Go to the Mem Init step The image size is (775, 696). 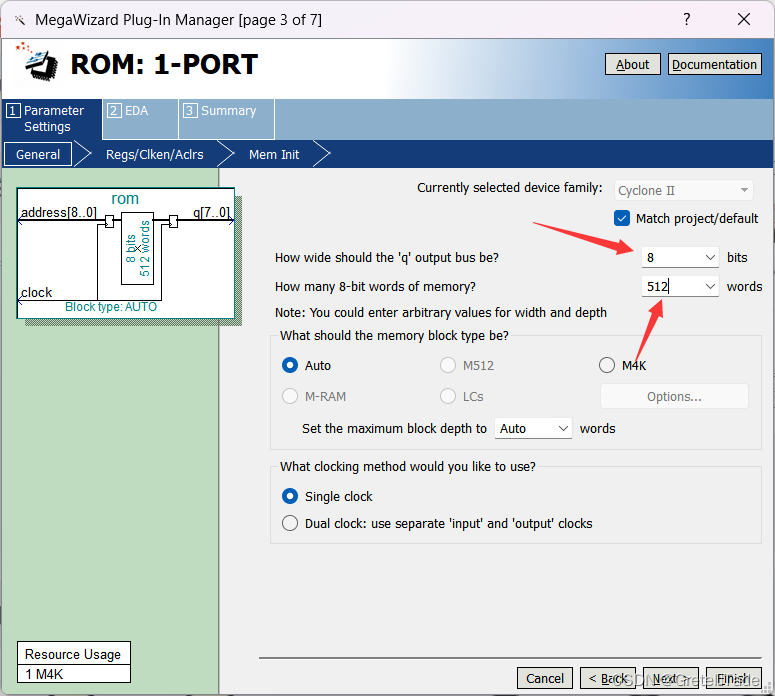click(274, 155)
